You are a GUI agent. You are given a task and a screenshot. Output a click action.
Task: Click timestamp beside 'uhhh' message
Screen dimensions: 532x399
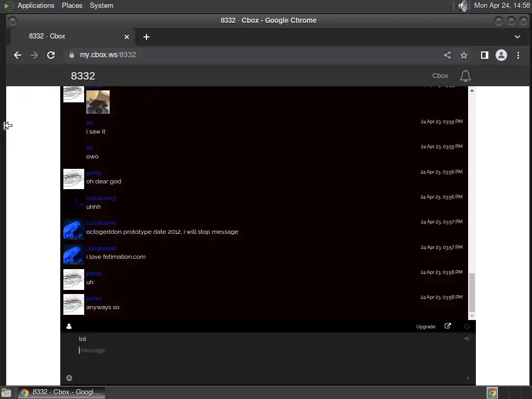[442, 197]
